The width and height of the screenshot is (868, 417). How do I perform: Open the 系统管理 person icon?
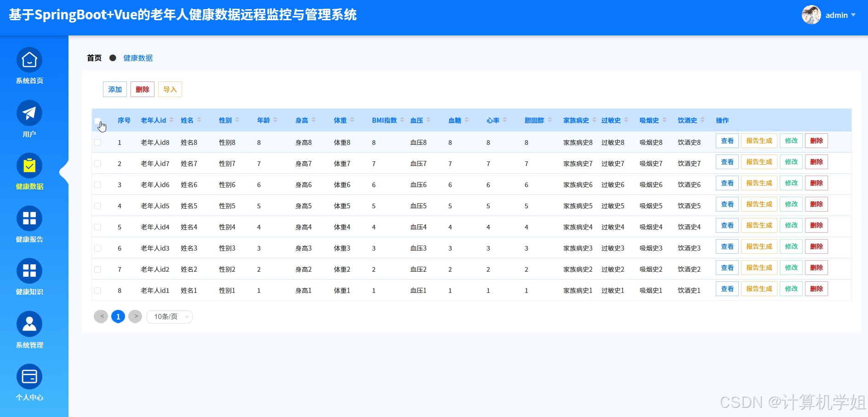29,324
